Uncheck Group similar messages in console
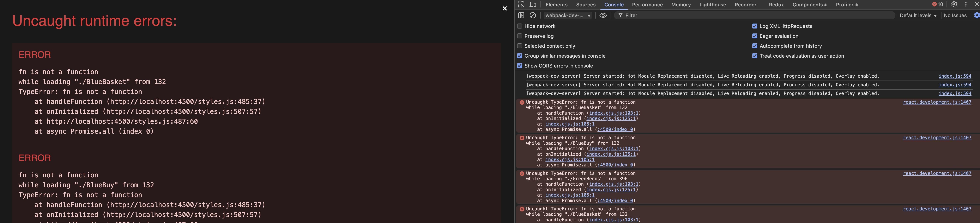980x223 pixels. coord(519,56)
